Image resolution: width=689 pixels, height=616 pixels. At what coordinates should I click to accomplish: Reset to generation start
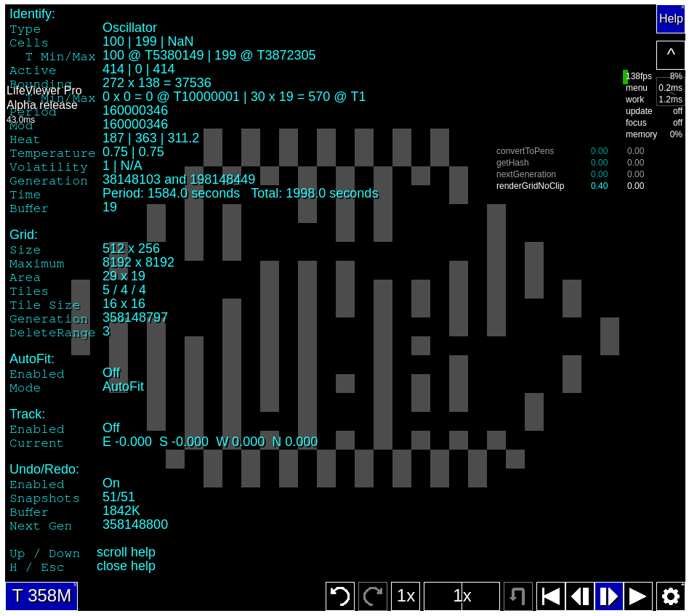(x=551, y=596)
